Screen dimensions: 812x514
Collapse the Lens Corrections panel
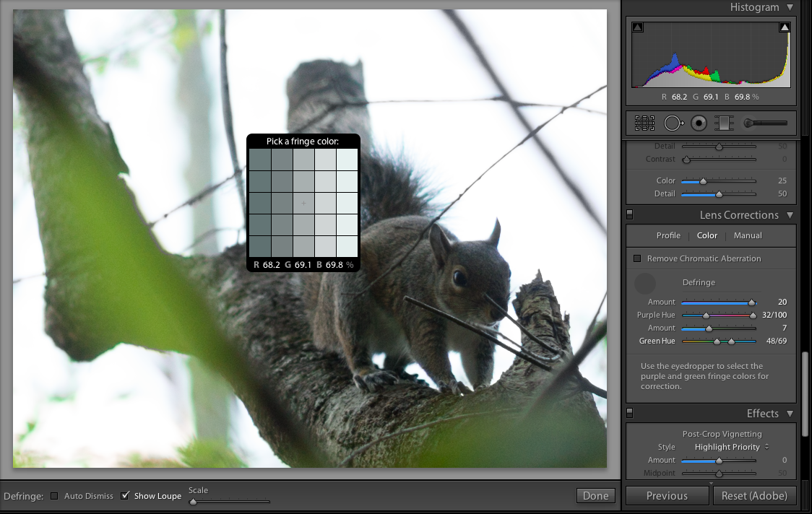790,215
